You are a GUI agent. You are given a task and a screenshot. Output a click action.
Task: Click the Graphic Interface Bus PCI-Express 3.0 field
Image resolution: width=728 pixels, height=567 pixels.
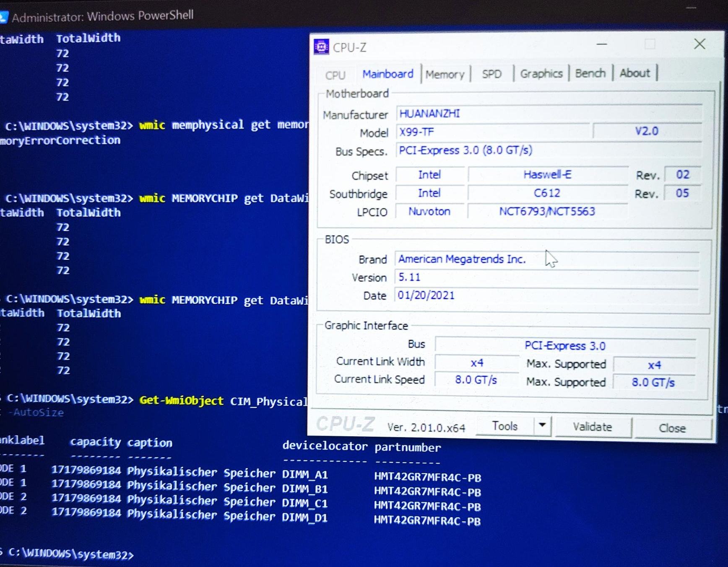(x=565, y=345)
